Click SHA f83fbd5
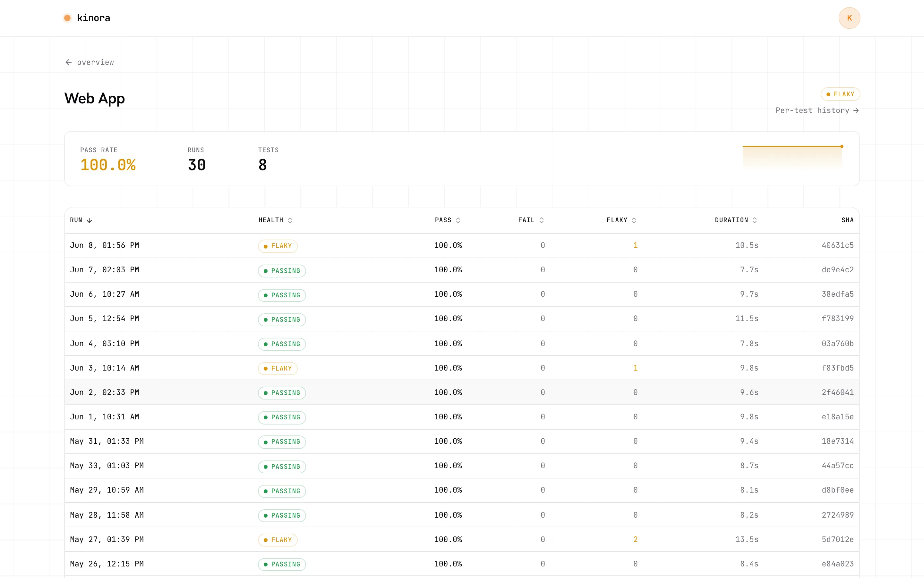The width and height of the screenshot is (924, 578). 838,368
